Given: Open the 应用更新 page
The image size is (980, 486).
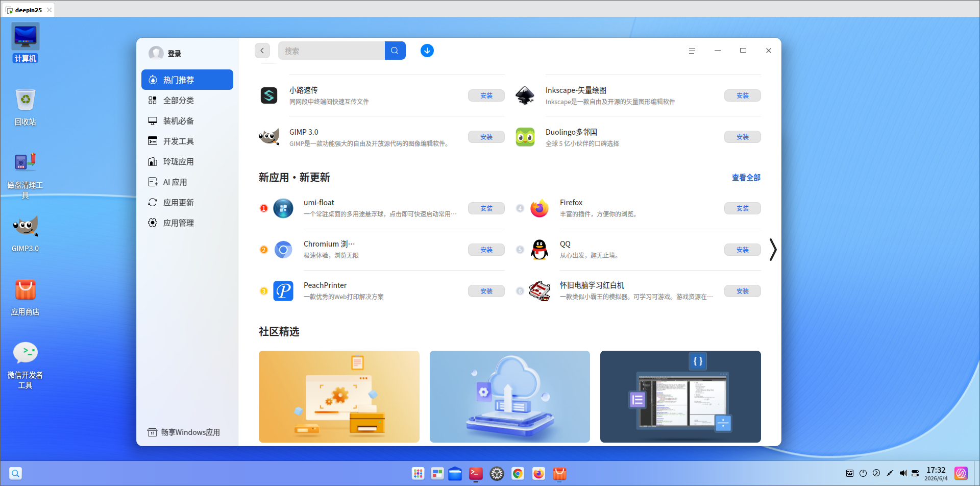Looking at the screenshot, I should pyautogui.click(x=187, y=202).
